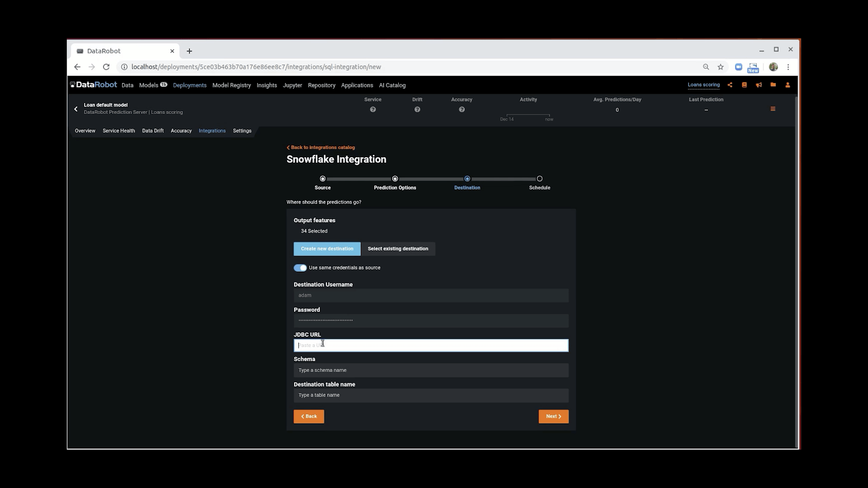868x488 pixels.
Task: Click the DataRobot logo
Action: click(93, 85)
